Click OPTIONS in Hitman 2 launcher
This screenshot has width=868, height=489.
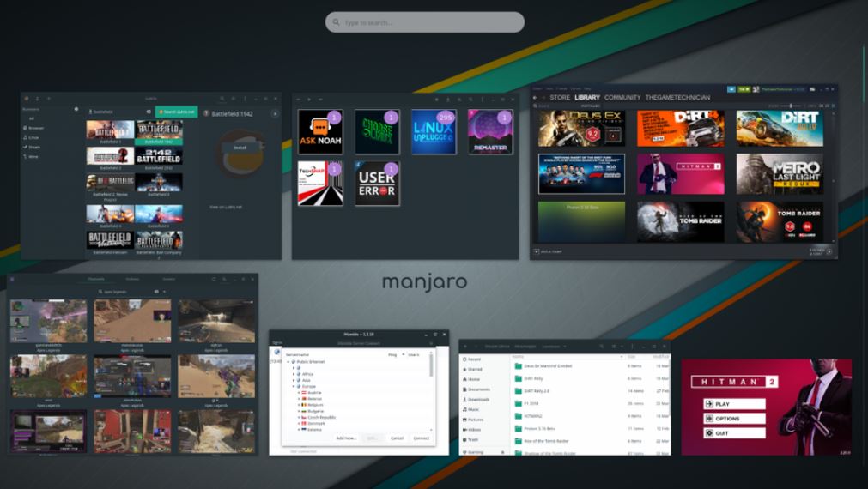click(x=735, y=419)
